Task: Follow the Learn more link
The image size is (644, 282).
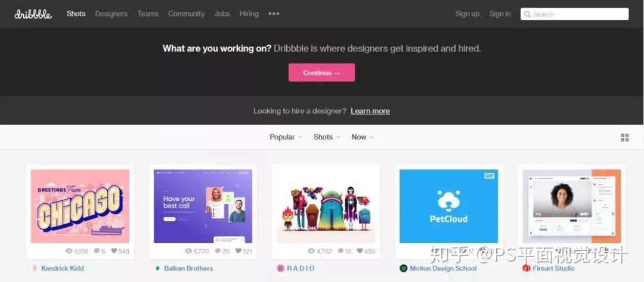Action: 370,111
